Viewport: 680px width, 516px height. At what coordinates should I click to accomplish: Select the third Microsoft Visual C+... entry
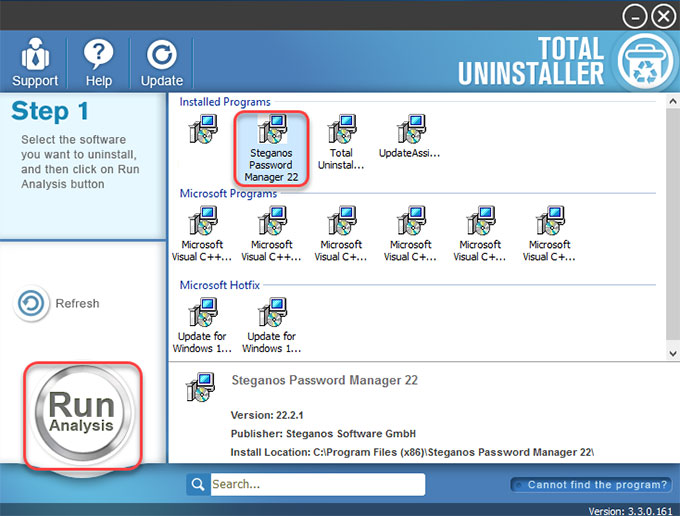click(x=341, y=234)
